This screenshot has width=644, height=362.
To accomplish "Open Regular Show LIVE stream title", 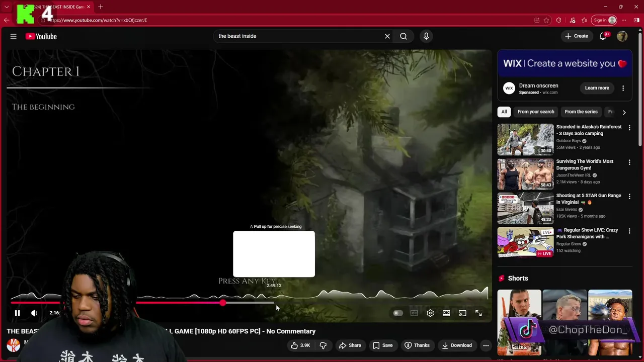I will 587,233.
